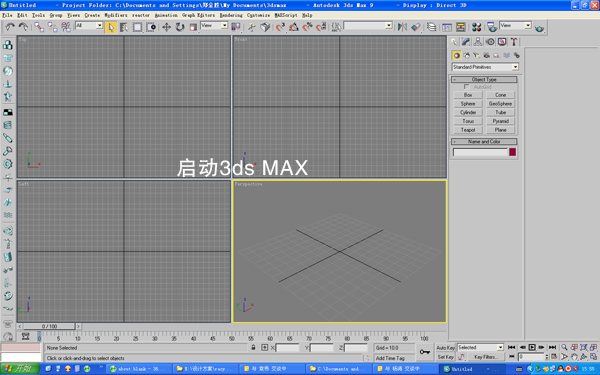The width and height of the screenshot is (600, 375).
Task: Collapse the Name and Color rollout
Action: click(x=484, y=142)
